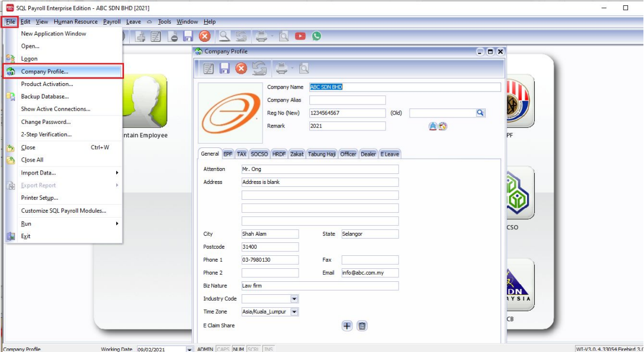Open the Payroll menu

112,21
